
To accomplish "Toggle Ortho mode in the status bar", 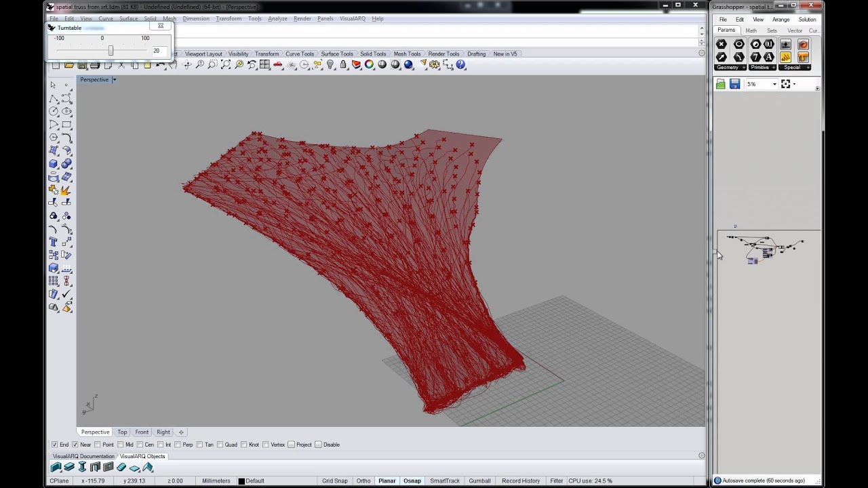I will click(364, 481).
